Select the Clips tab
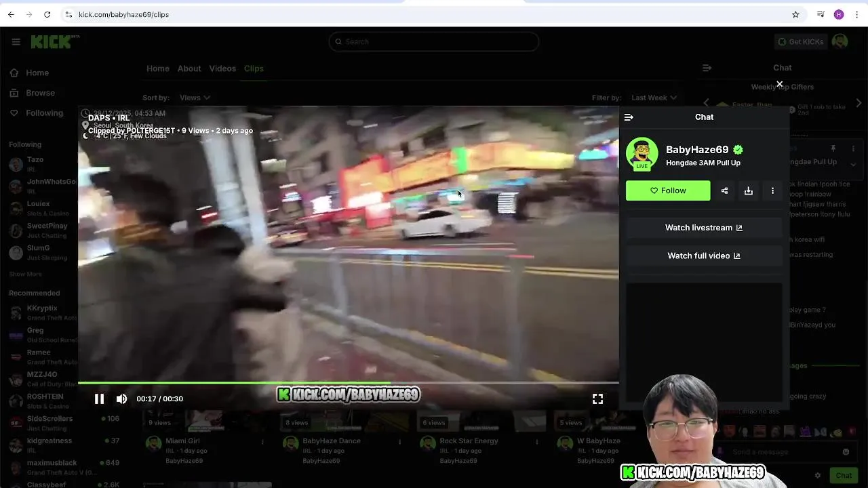Viewport: 868px width, 488px height. (x=254, y=68)
